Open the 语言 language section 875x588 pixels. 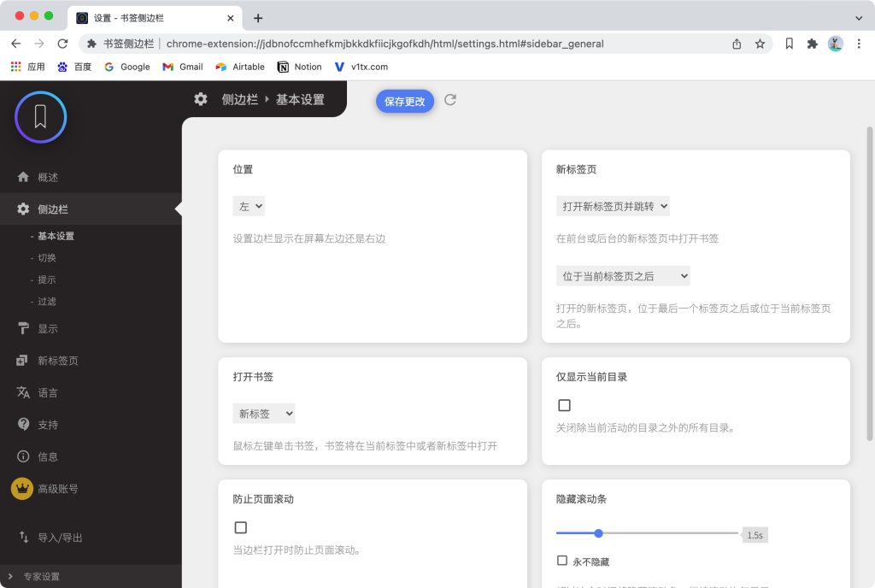click(x=48, y=393)
